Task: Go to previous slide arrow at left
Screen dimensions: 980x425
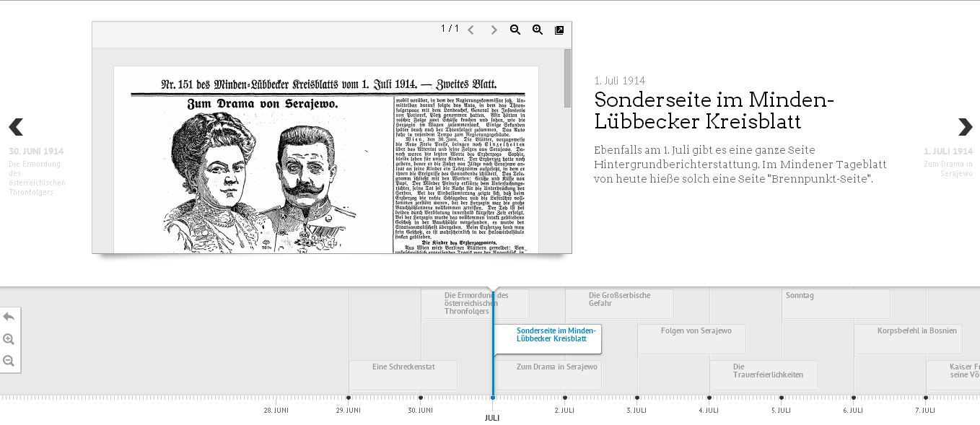Action: (x=16, y=128)
